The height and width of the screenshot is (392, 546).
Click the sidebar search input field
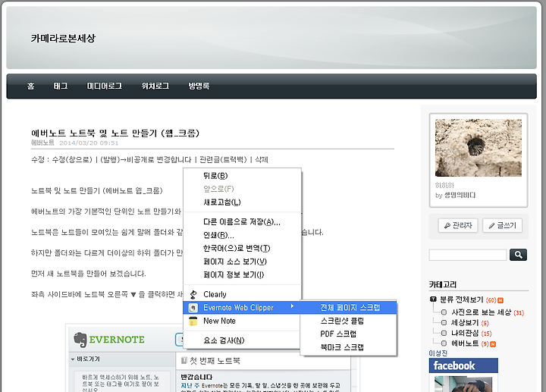tap(468, 255)
